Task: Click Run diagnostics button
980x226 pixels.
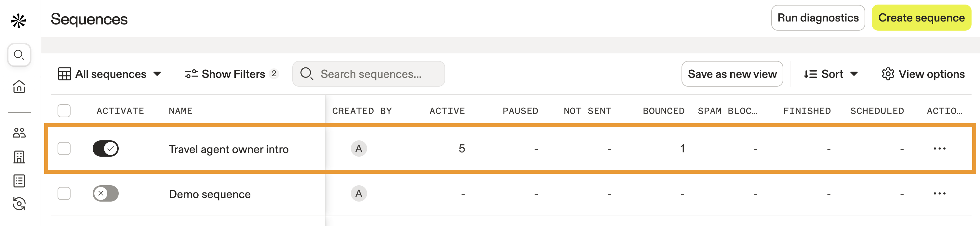Action: tap(817, 18)
